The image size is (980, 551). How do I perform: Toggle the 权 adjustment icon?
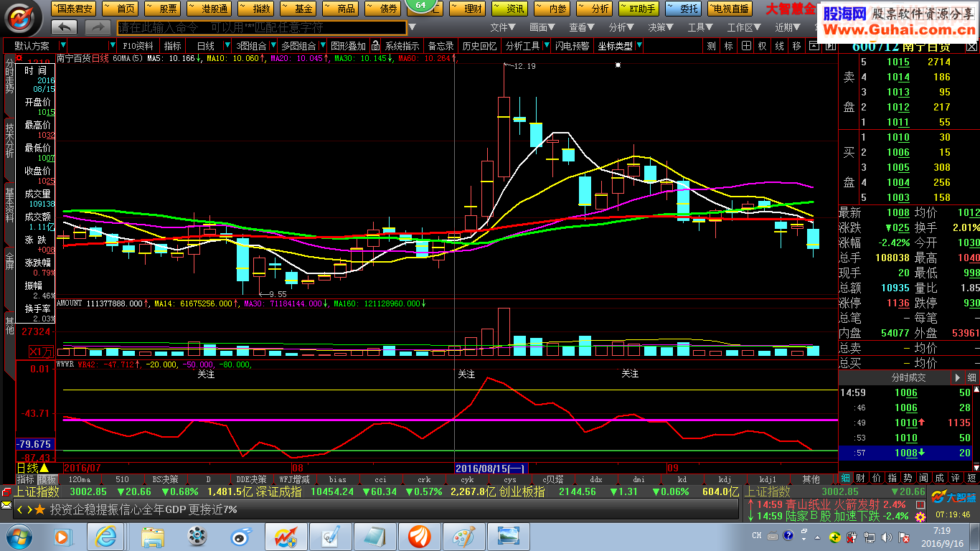pyautogui.click(x=763, y=45)
